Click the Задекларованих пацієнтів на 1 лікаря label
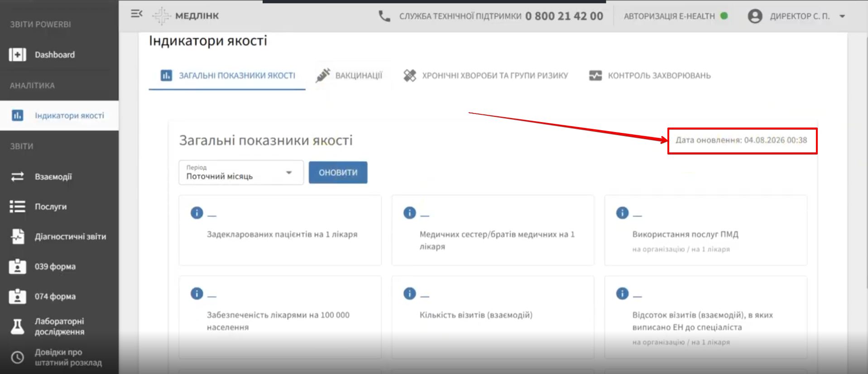This screenshot has width=868, height=374. pos(282,234)
